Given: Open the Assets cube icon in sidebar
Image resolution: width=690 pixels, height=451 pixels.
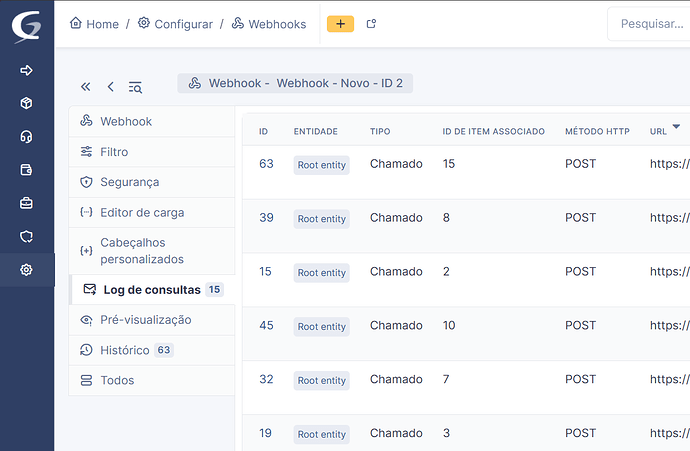Looking at the screenshot, I should (26, 103).
